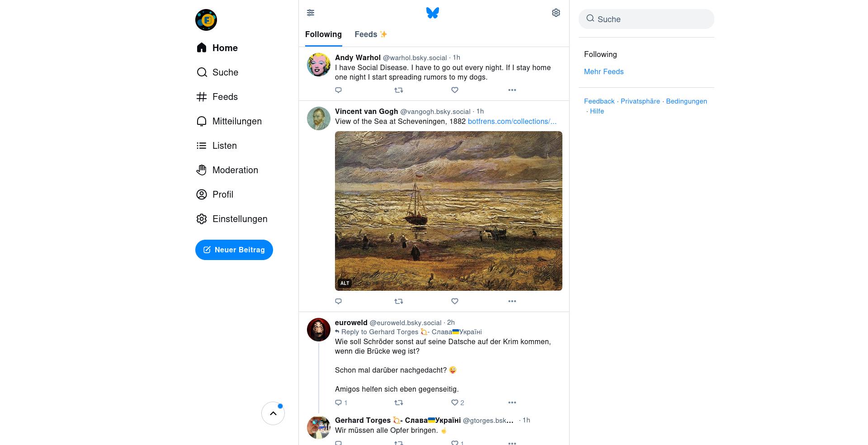Open more options on Van Gogh's post

(x=512, y=301)
